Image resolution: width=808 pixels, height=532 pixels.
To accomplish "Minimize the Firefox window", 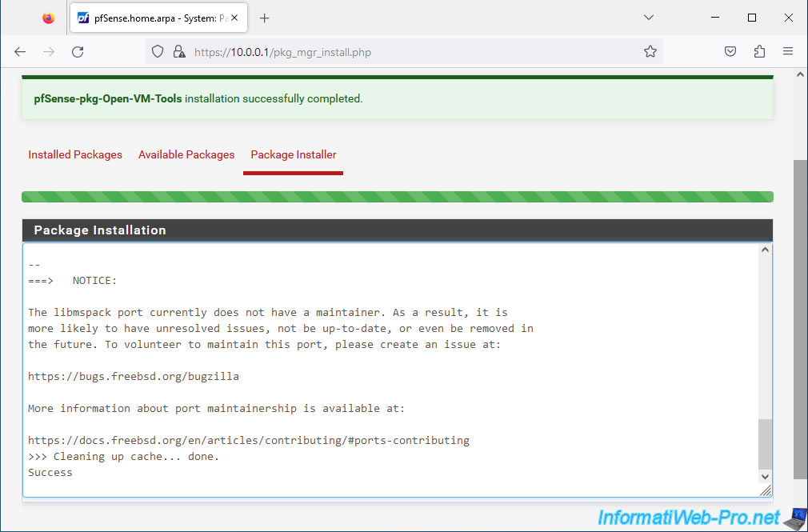I will [715, 18].
